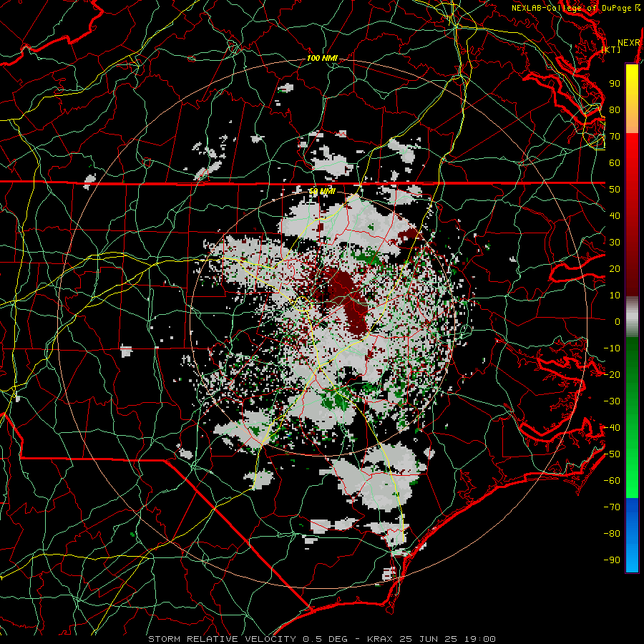Viewport: 644px width, 644px height.
Task: Click the "80" value on the velocity scale
Action: (x=615, y=110)
